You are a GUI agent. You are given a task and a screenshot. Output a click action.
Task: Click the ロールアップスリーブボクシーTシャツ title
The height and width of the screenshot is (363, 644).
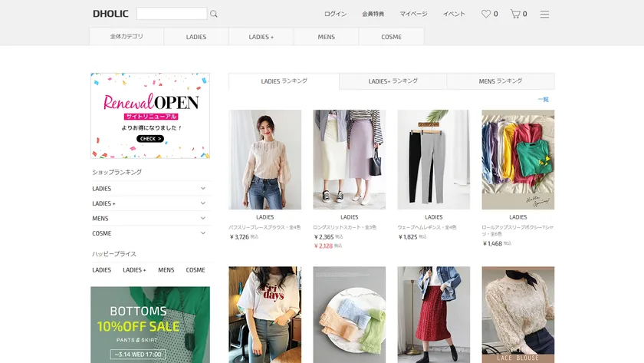click(x=517, y=231)
